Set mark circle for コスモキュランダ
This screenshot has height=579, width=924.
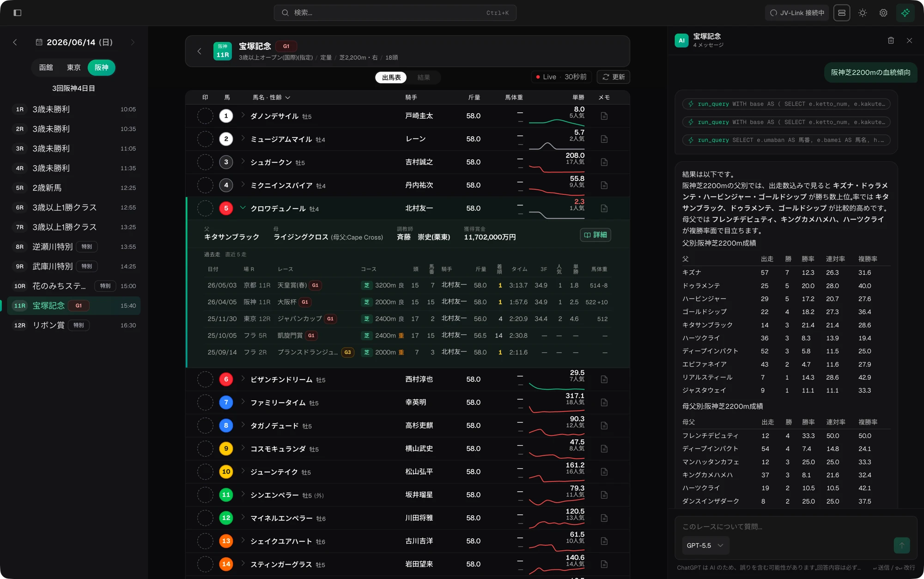click(x=205, y=448)
